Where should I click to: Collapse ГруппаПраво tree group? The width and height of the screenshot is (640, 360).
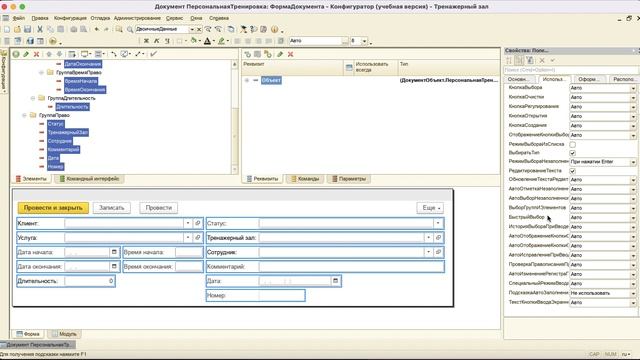(24, 116)
